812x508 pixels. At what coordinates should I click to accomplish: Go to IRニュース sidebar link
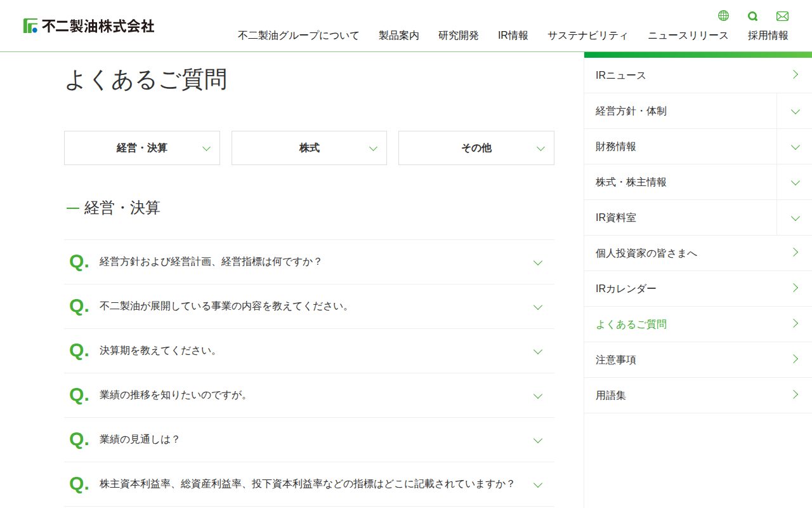[698, 75]
